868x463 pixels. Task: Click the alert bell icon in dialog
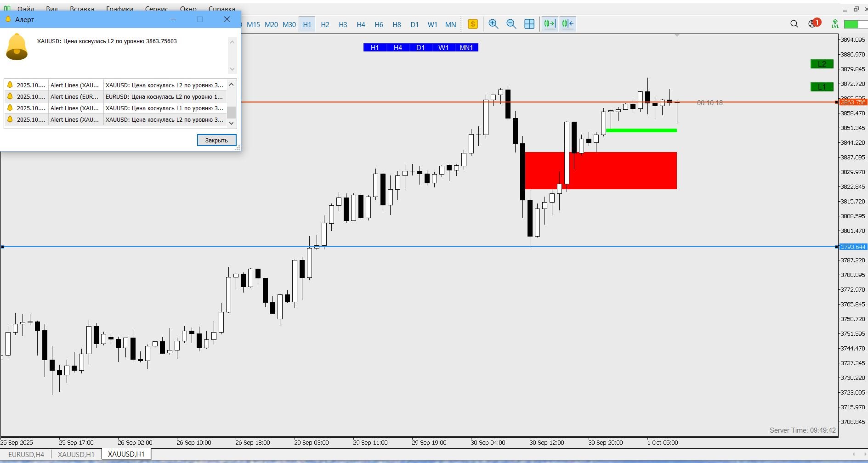17,47
